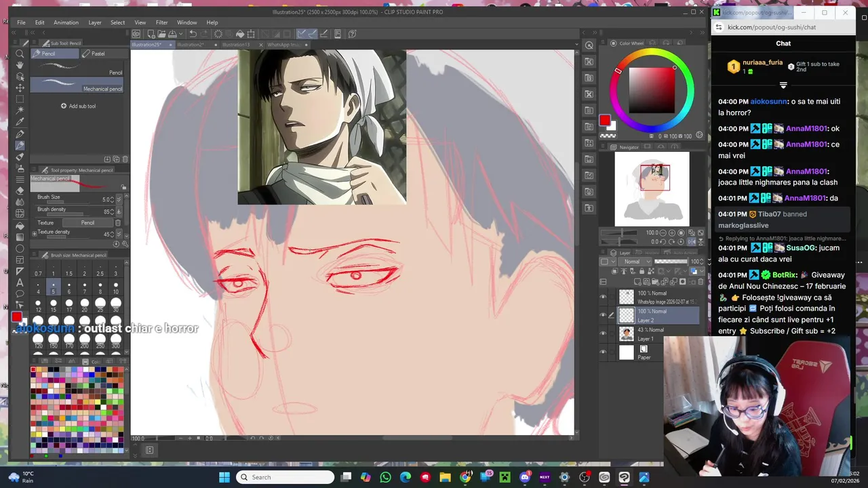Open the File menu
868x488 pixels.
tap(21, 22)
